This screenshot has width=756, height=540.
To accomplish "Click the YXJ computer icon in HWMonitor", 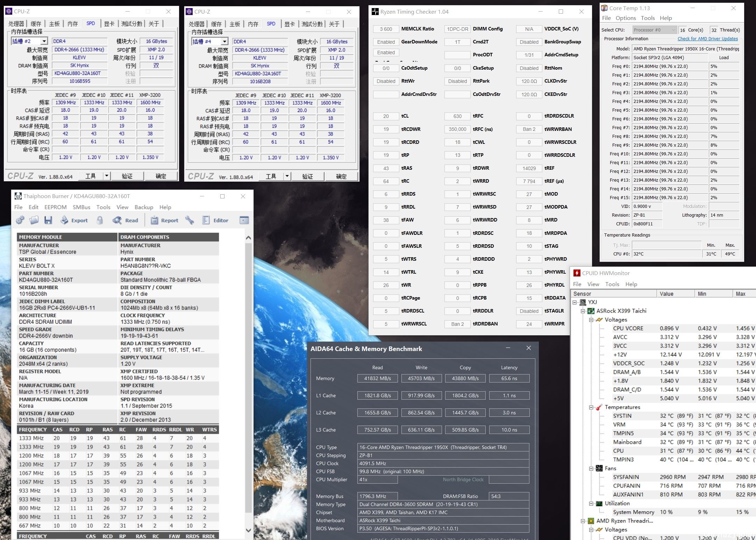I will (583, 302).
